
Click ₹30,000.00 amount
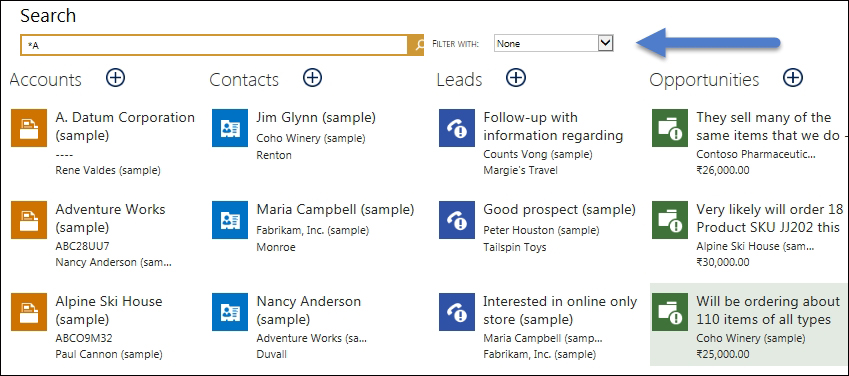(723, 262)
